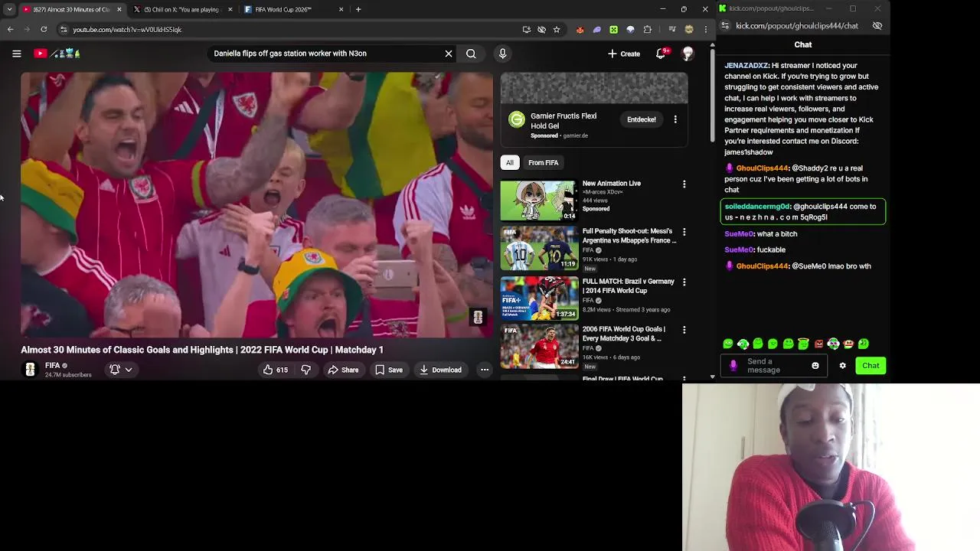Run the YouTube search magnifier button

coord(471,54)
